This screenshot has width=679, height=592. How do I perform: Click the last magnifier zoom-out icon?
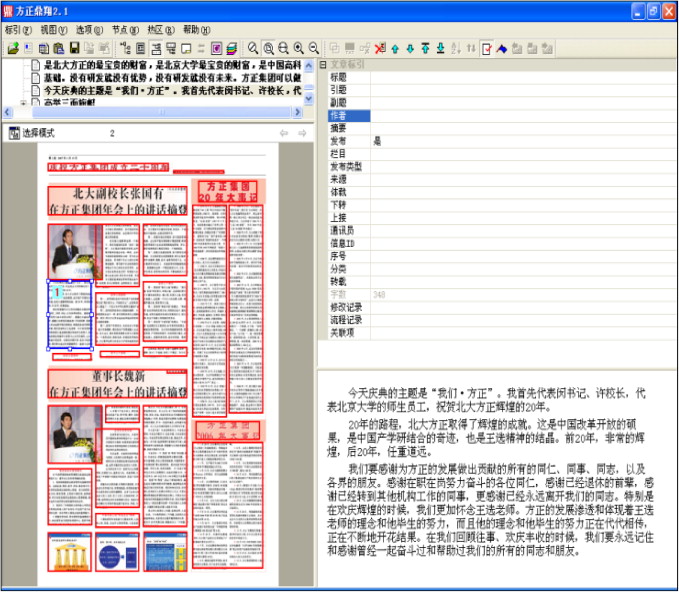[314, 48]
